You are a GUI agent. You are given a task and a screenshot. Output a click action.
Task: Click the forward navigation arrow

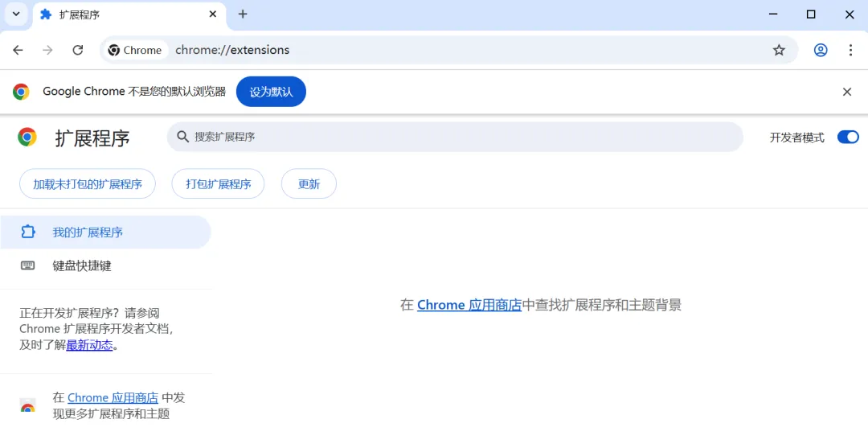[47, 51]
